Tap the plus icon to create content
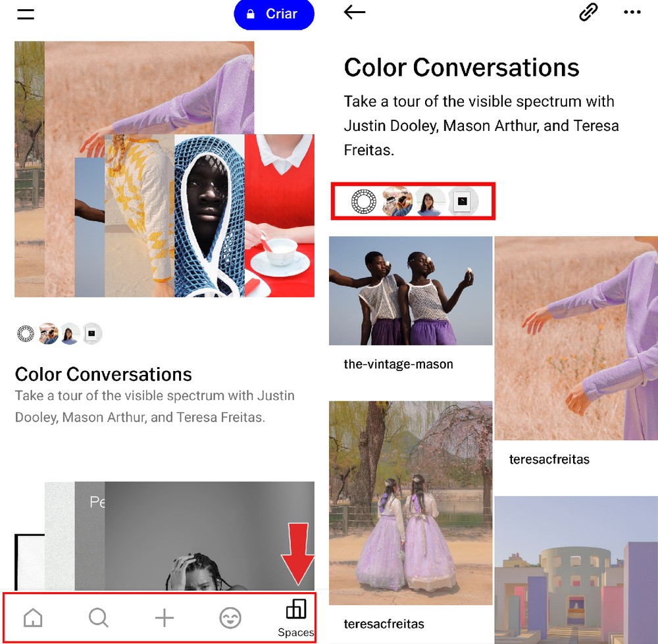This screenshot has width=658, height=644. [x=164, y=617]
